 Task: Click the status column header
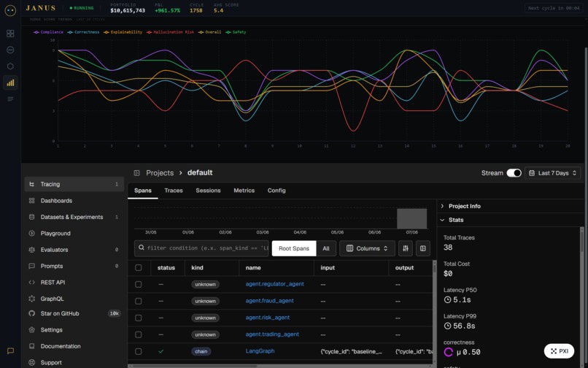(x=166, y=267)
